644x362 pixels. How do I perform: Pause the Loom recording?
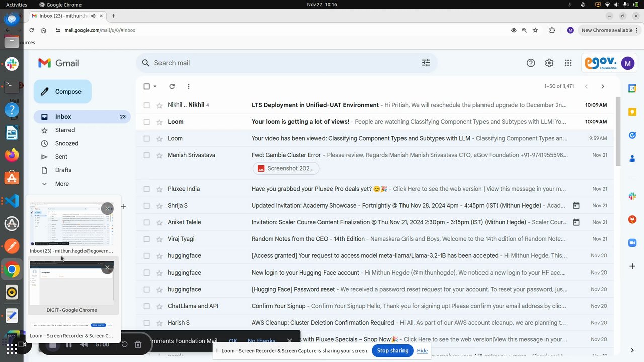69,345
